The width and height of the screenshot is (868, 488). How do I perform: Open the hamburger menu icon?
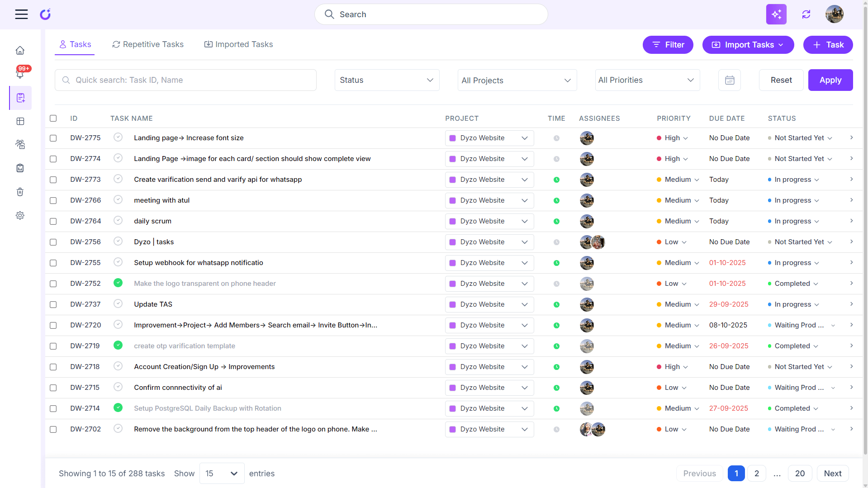point(21,14)
